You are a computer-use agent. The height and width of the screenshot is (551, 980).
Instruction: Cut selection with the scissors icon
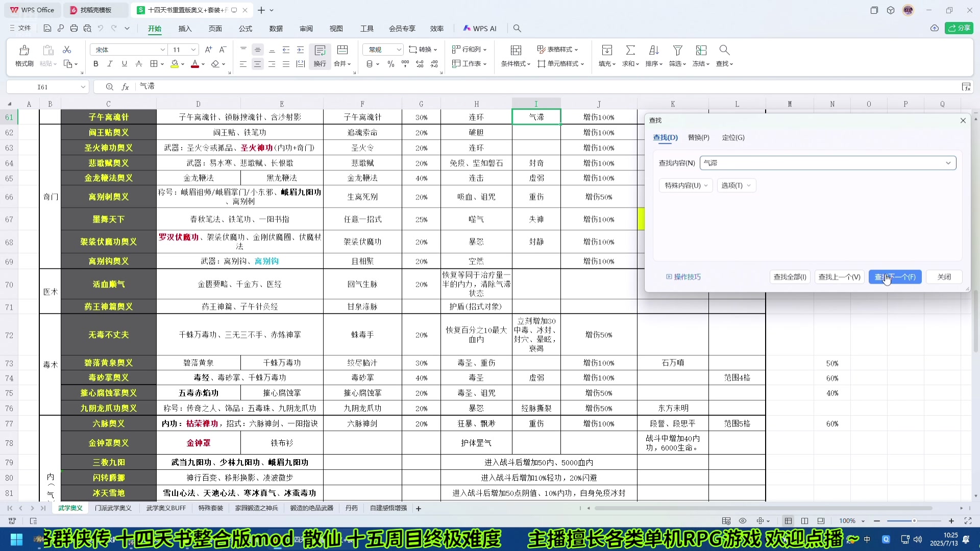[x=67, y=49]
